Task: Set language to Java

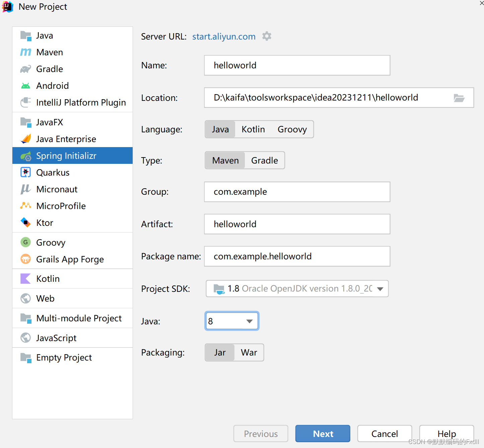Action: 220,129
